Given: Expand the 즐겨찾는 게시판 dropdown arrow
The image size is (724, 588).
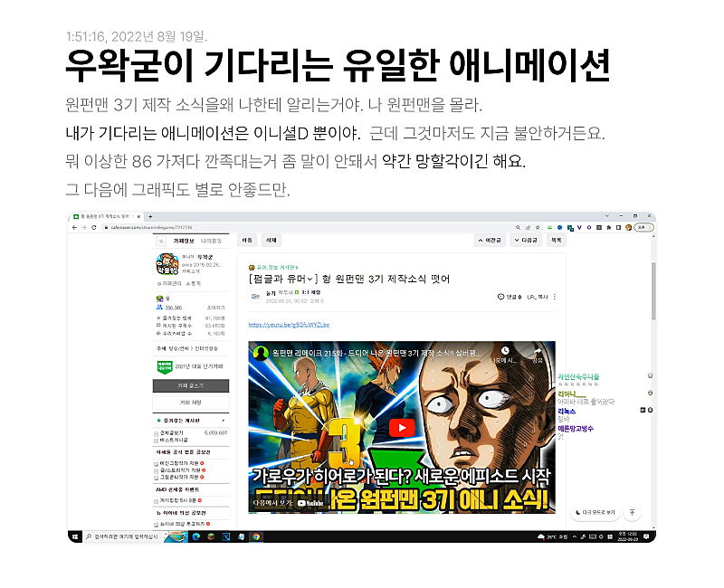Looking at the screenshot, I should pos(224,421).
